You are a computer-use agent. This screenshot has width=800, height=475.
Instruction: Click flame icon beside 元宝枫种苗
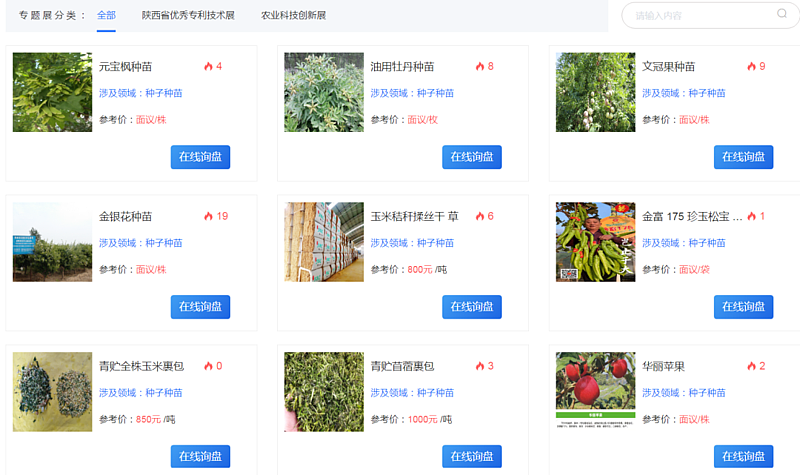[x=208, y=67]
